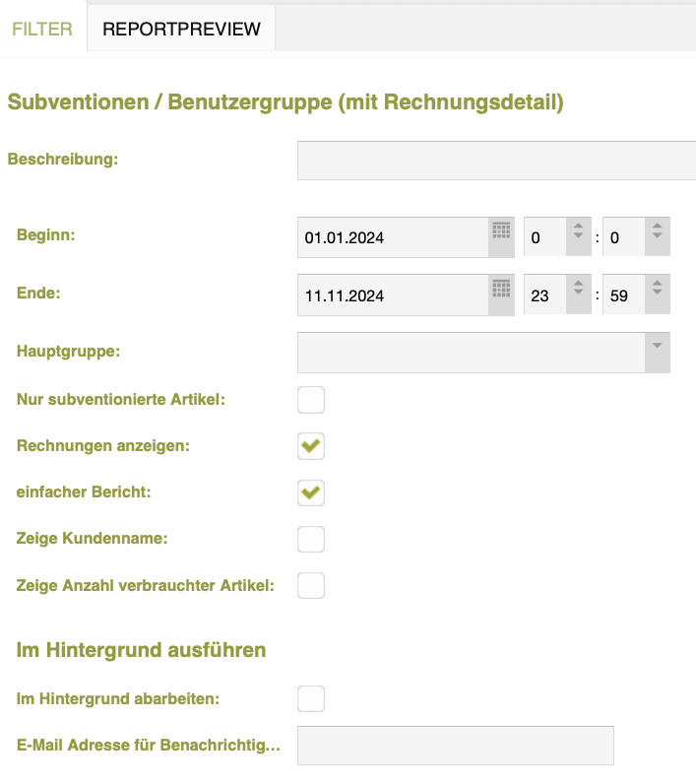Select the FILTER tab

click(42, 29)
